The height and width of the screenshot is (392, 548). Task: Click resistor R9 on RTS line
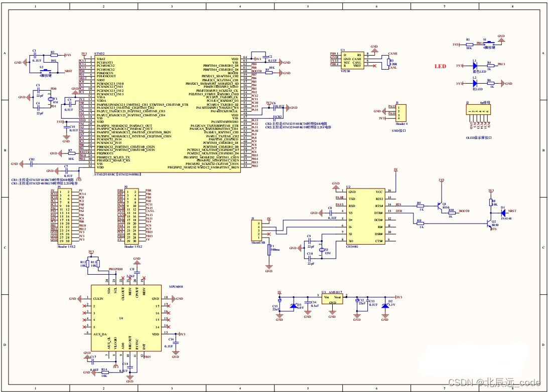421,205
